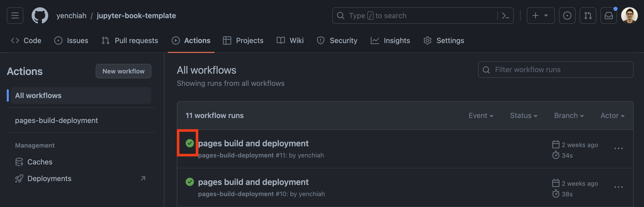Switch to the Settings tab
Screen dimensions: 644x207
[444, 40]
